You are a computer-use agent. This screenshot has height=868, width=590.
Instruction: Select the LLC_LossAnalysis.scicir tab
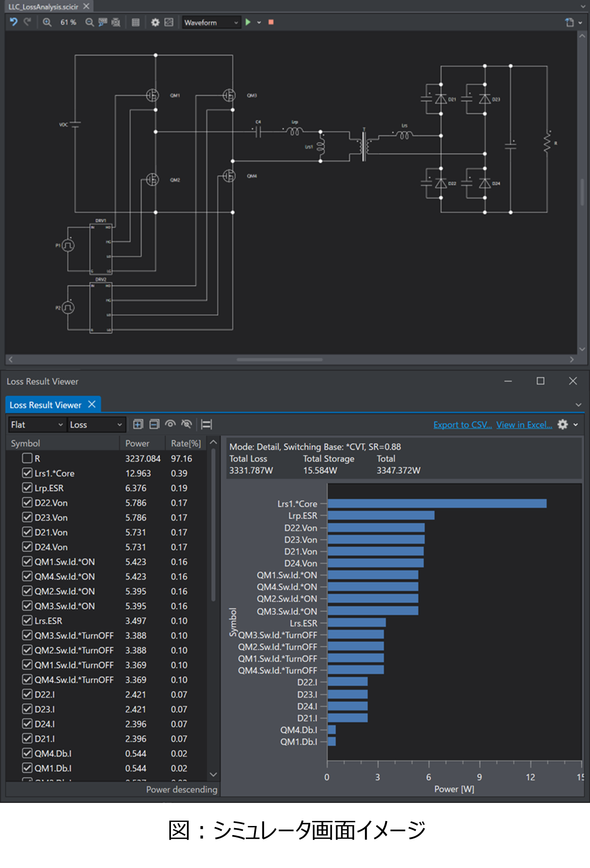click(x=43, y=7)
